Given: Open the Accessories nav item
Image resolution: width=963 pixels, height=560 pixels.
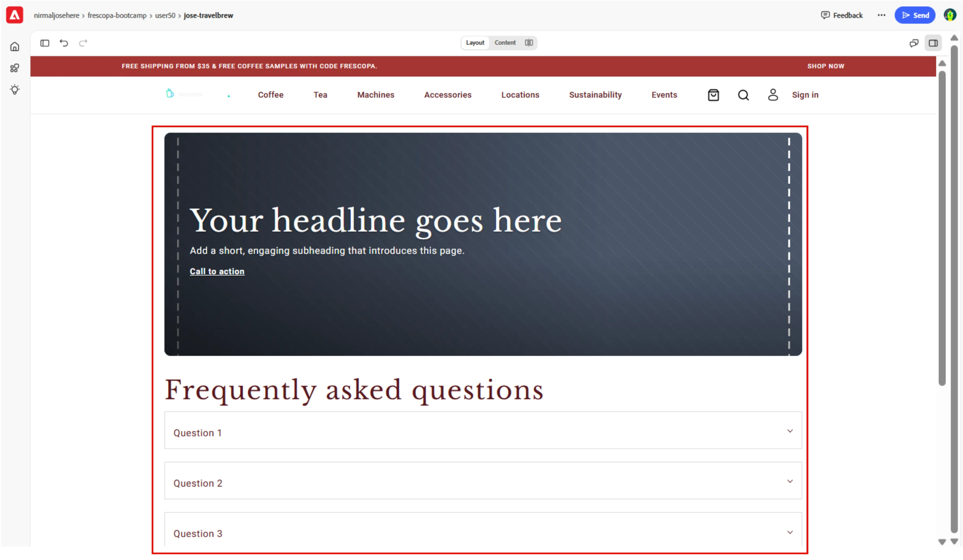Looking at the screenshot, I should pyautogui.click(x=448, y=95).
